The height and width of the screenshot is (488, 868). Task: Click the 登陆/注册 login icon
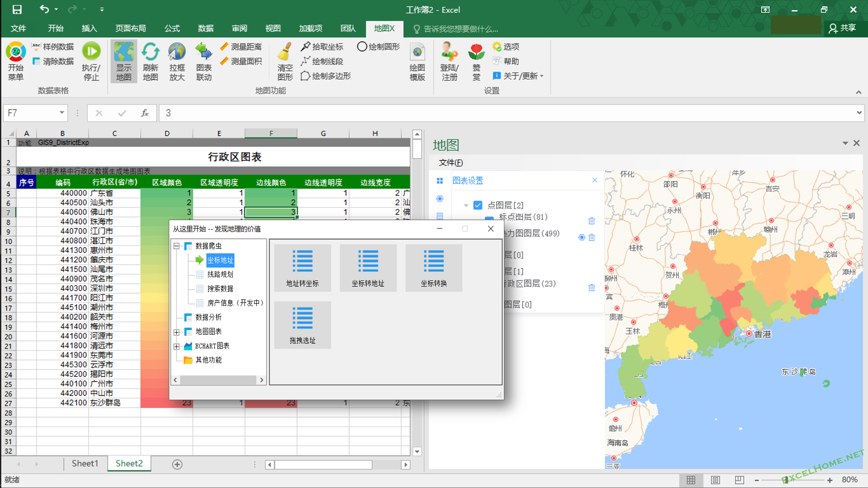(449, 61)
